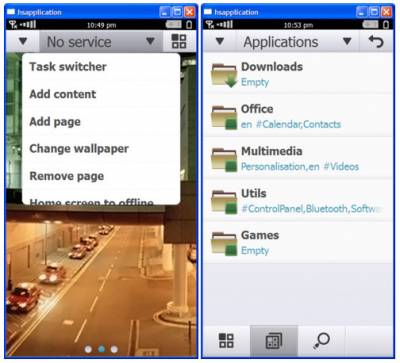Open the left options arrow on home screen
400x363 pixels.
(23, 41)
